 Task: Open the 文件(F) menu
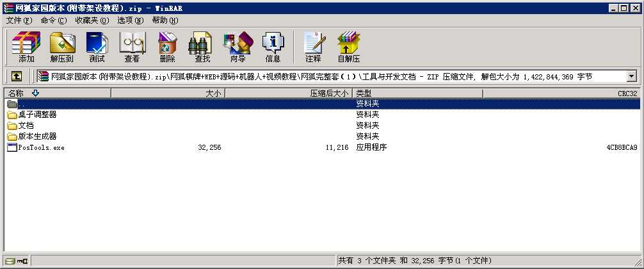click(19, 20)
